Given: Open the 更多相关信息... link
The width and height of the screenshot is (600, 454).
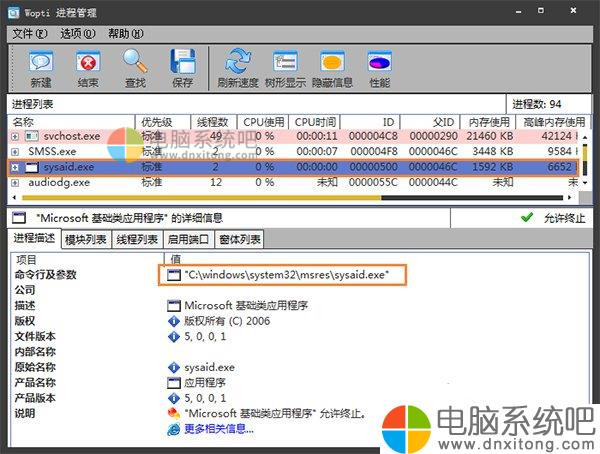Looking at the screenshot, I should click(219, 429).
